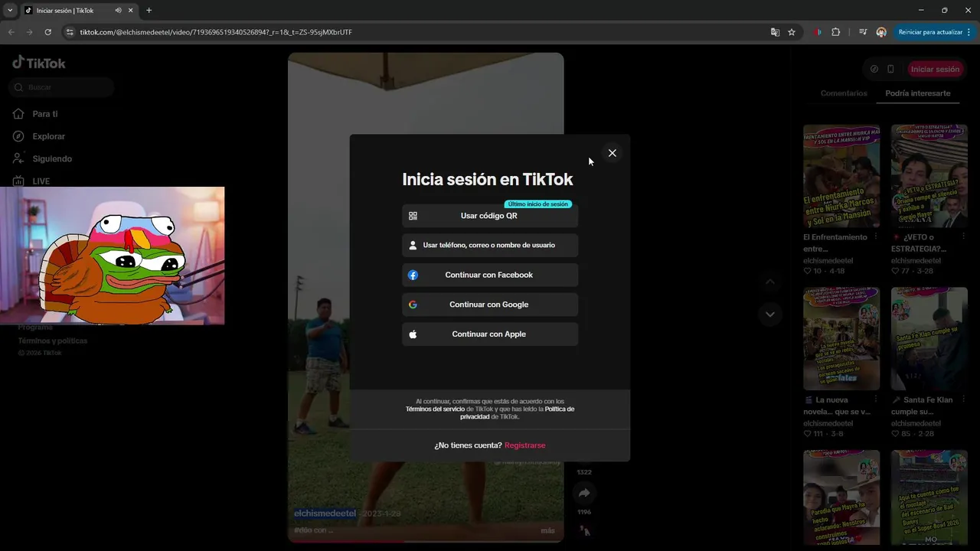Click heart icon with 10 likes

(x=807, y=271)
